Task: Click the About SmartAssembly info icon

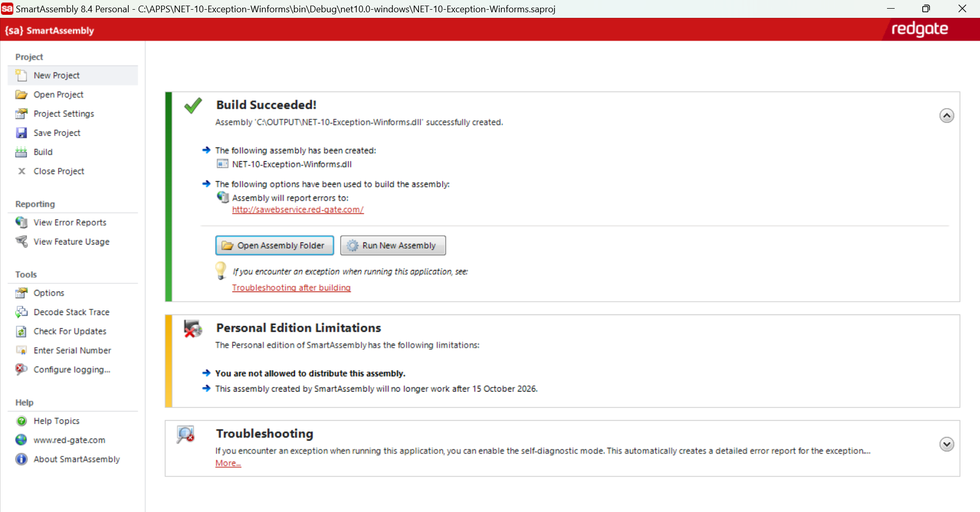Action: [21, 459]
